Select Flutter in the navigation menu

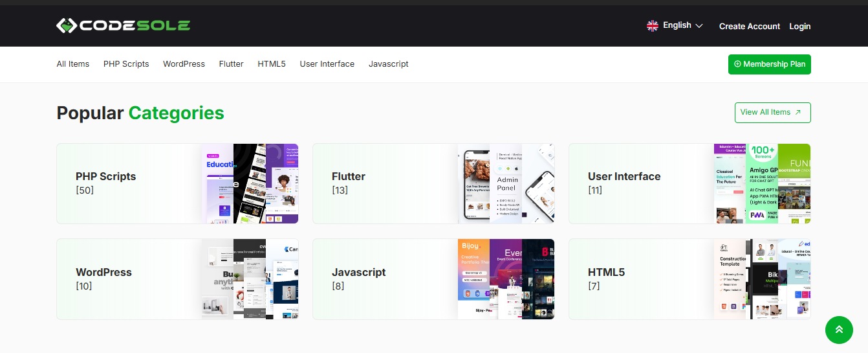click(231, 64)
